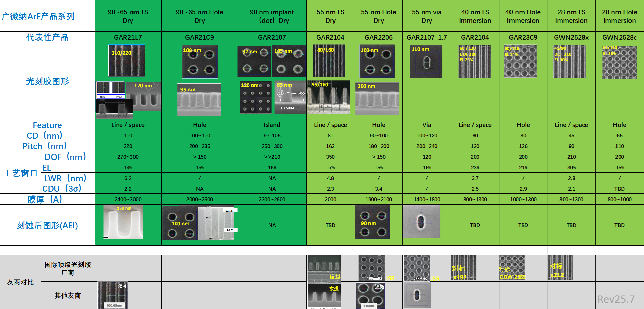Open the 对标 x192 comparison image
644x309 pixels.
(464, 268)
